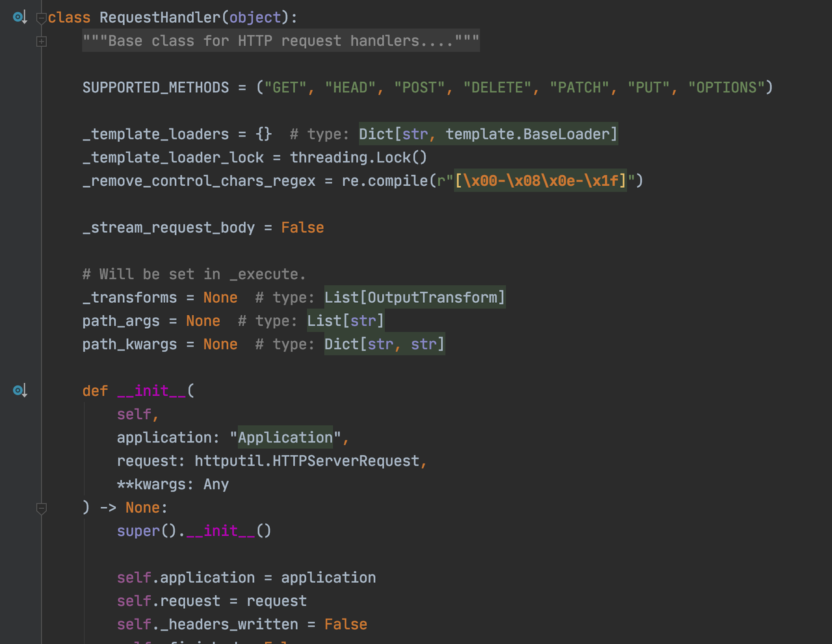Image resolution: width=832 pixels, height=644 pixels.
Task: Click the 'Will be set in _execute' comment
Action: pos(194,274)
